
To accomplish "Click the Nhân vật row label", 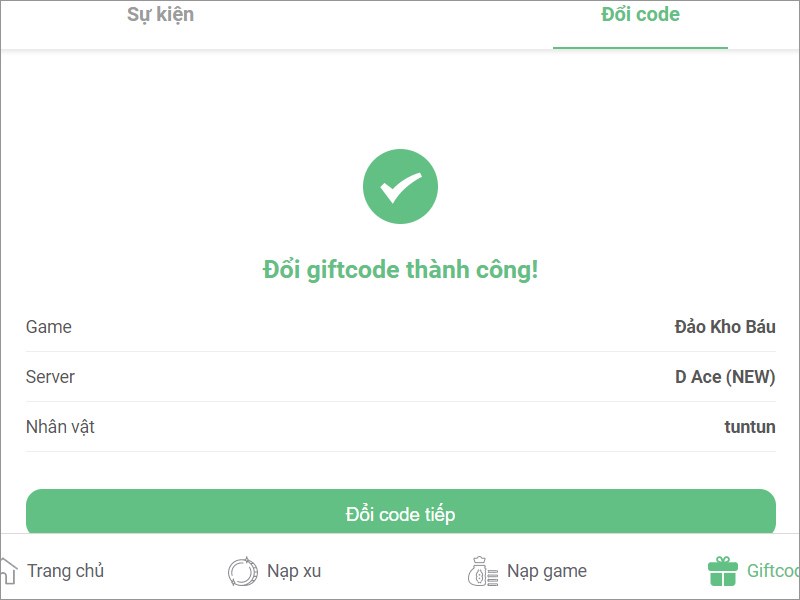I will pos(60,427).
